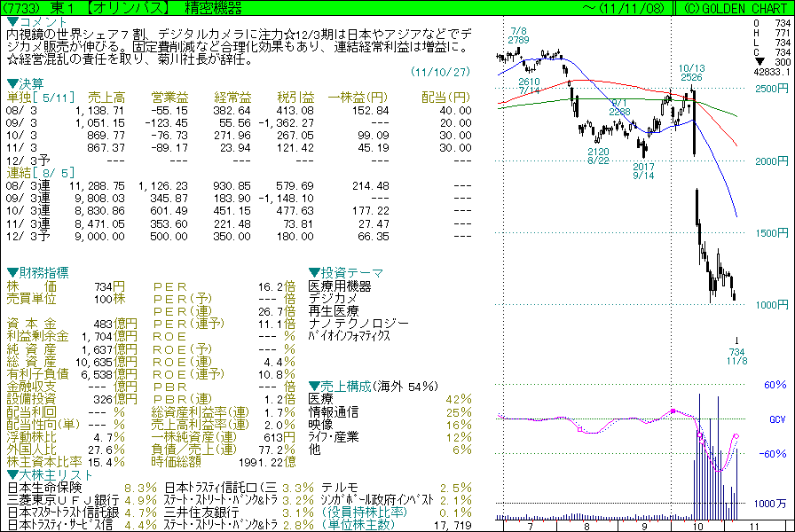
Task: Click the GCV indicator label
Action: click(777, 419)
